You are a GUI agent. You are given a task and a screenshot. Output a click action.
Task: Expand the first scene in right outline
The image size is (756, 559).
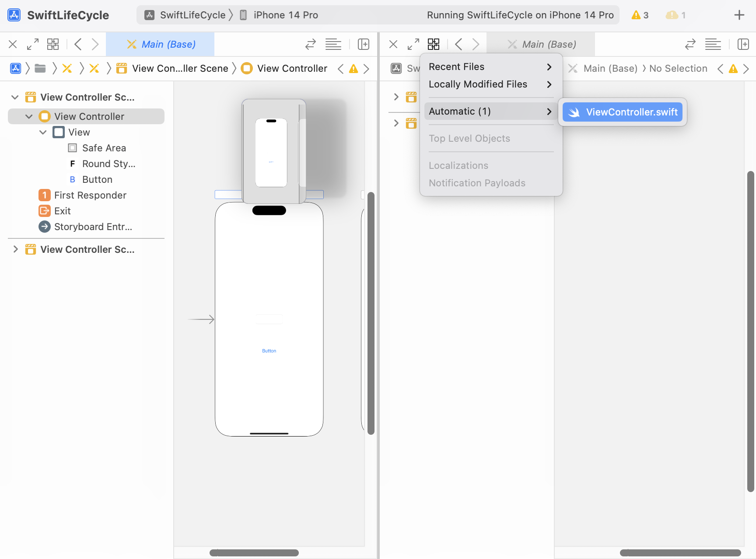pos(396,97)
